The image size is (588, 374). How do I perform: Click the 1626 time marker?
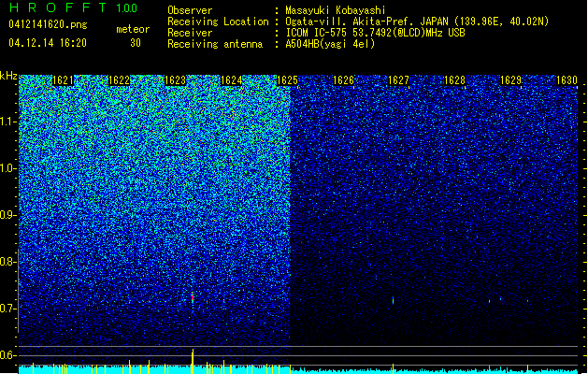343,80
